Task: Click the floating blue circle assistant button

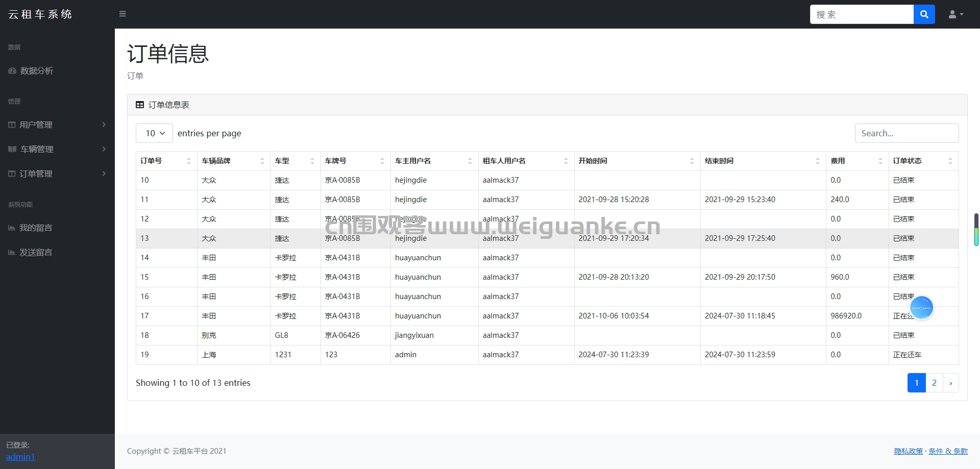Action: coord(922,308)
